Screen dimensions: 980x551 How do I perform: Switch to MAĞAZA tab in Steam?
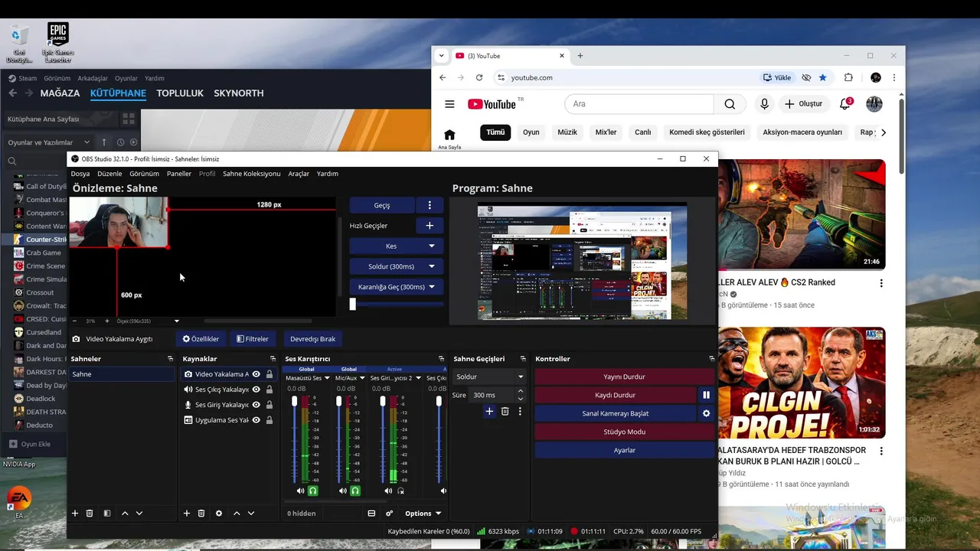pyautogui.click(x=60, y=93)
